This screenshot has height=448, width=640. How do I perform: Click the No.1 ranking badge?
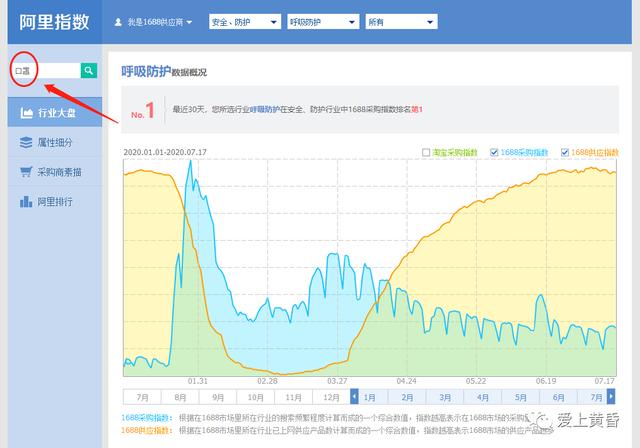(143, 111)
